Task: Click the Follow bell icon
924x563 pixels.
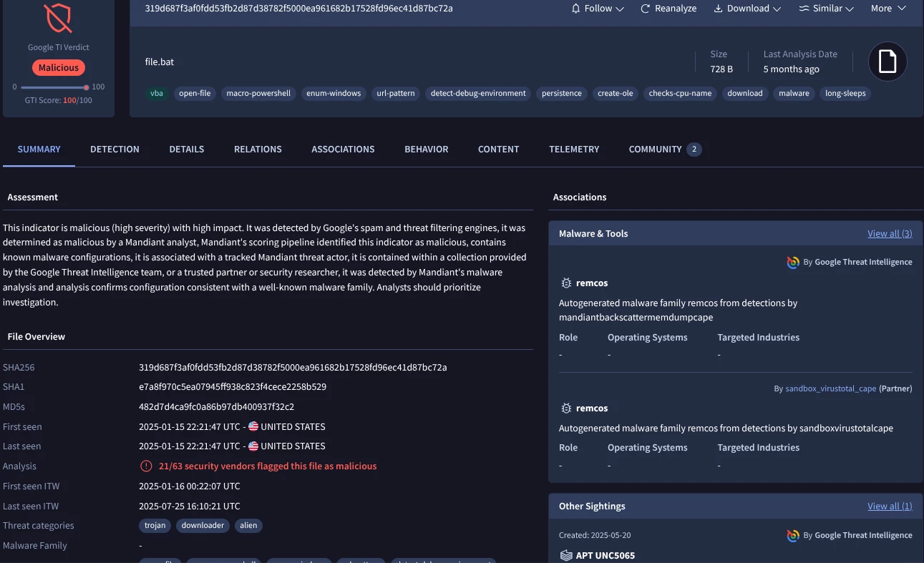Action: (x=575, y=9)
